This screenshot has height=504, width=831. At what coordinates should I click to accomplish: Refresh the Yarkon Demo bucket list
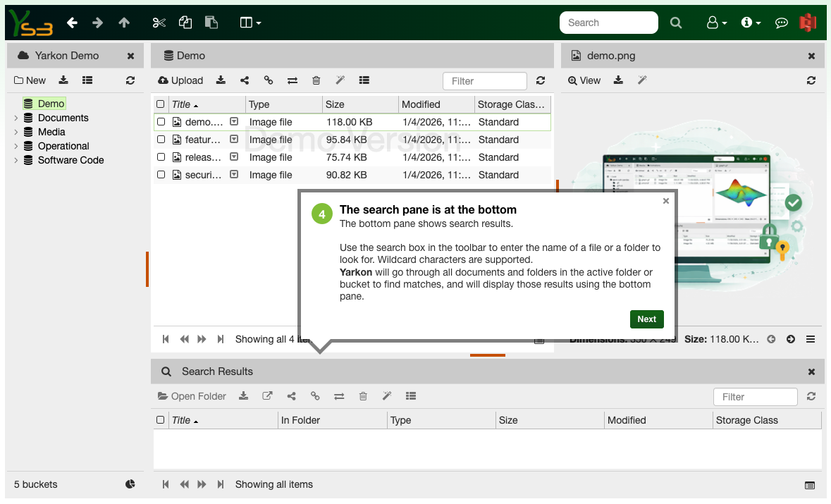point(130,80)
